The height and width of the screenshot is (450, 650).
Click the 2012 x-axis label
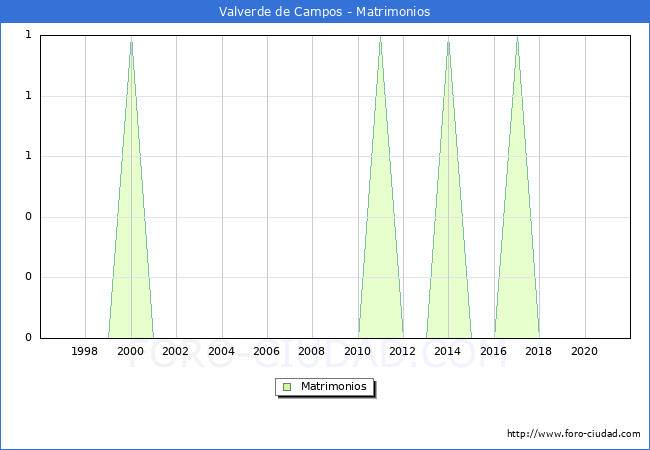402,351
